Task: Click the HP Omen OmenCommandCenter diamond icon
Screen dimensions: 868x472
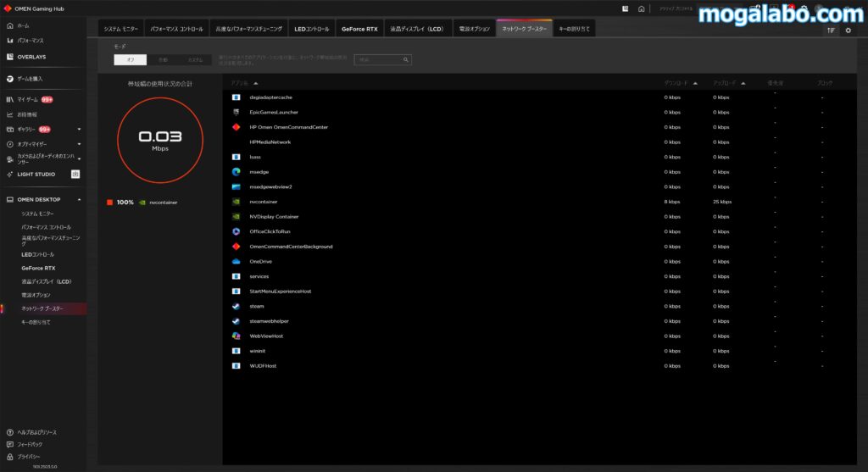Action: (x=236, y=127)
